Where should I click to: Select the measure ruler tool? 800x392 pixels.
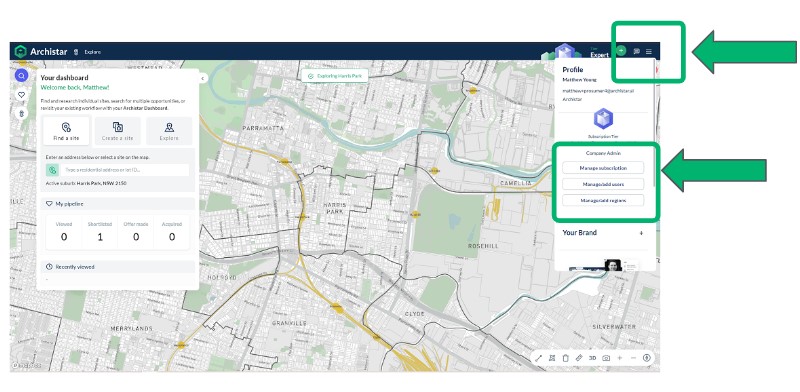click(579, 358)
